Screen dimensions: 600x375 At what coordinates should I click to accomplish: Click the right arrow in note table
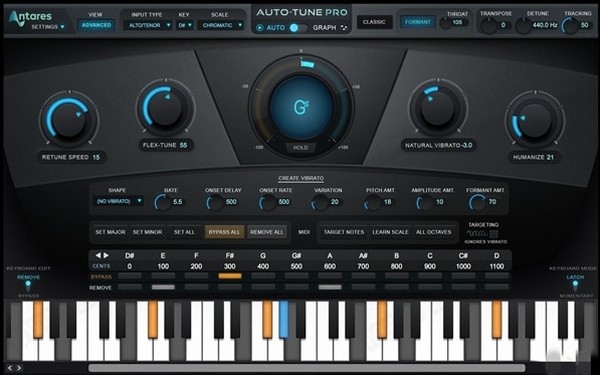tap(106, 255)
